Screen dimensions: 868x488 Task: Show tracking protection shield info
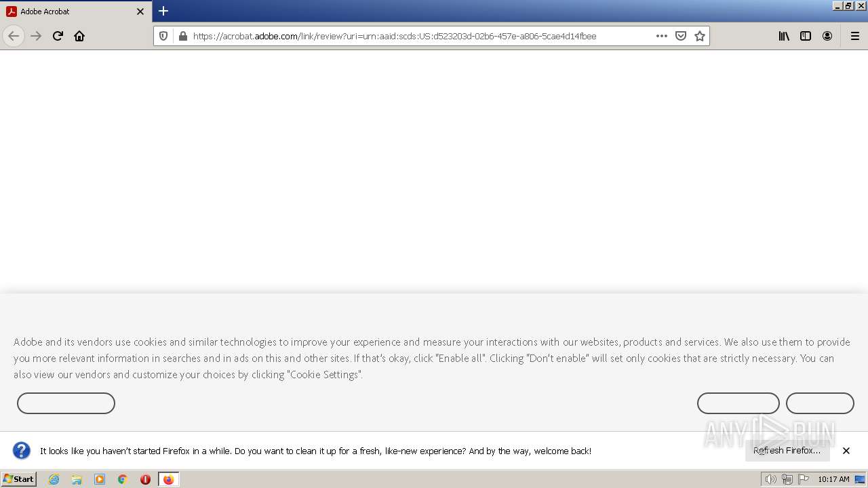(163, 36)
